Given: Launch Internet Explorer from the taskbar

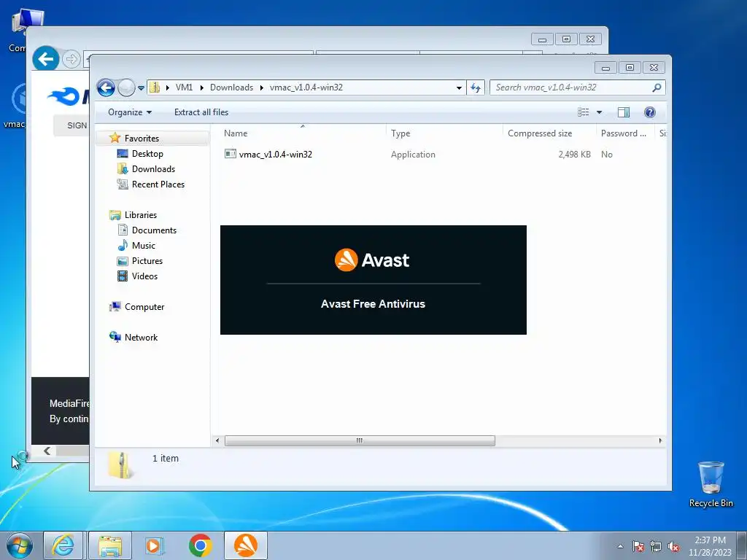Looking at the screenshot, I should (x=63, y=545).
